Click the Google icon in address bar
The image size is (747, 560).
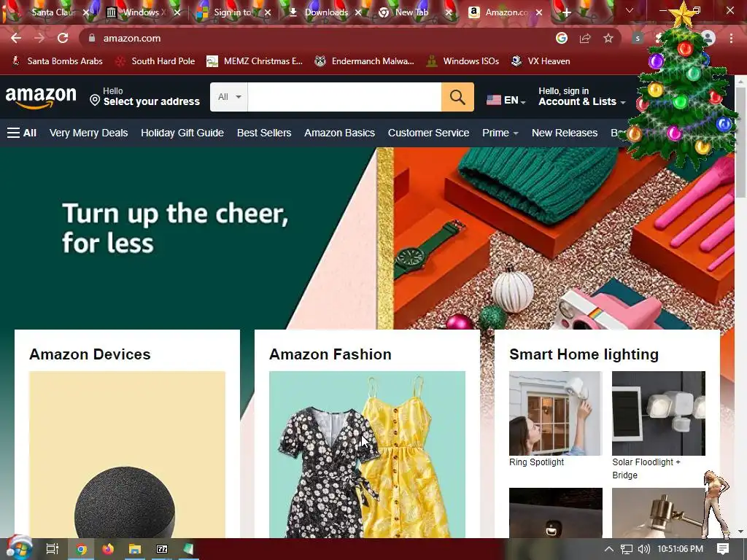click(562, 38)
